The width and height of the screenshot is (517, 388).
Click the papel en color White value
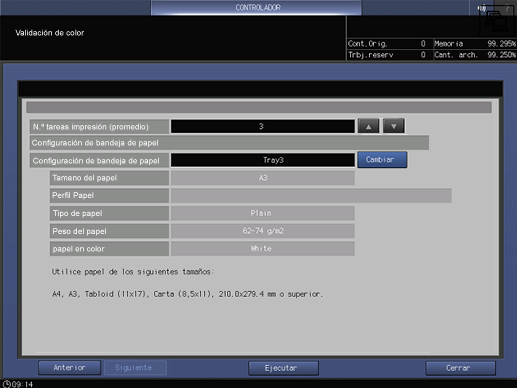click(263, 249)
